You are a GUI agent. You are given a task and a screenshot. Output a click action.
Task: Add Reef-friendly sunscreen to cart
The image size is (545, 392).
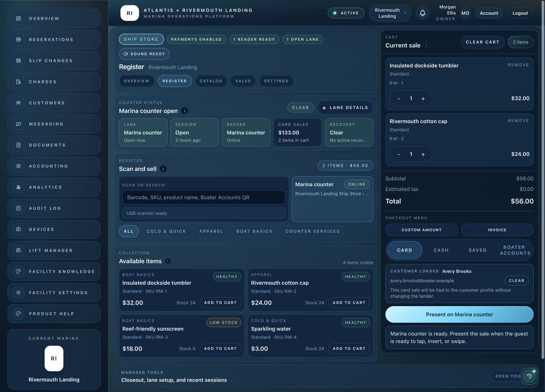(x=221, y=349)
